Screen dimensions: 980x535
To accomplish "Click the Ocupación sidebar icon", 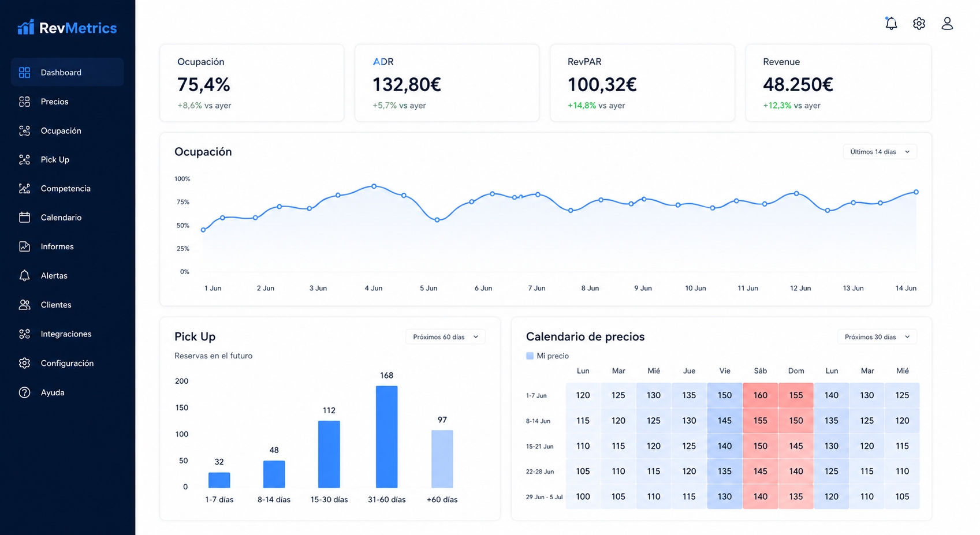I will tap(24, 130).
